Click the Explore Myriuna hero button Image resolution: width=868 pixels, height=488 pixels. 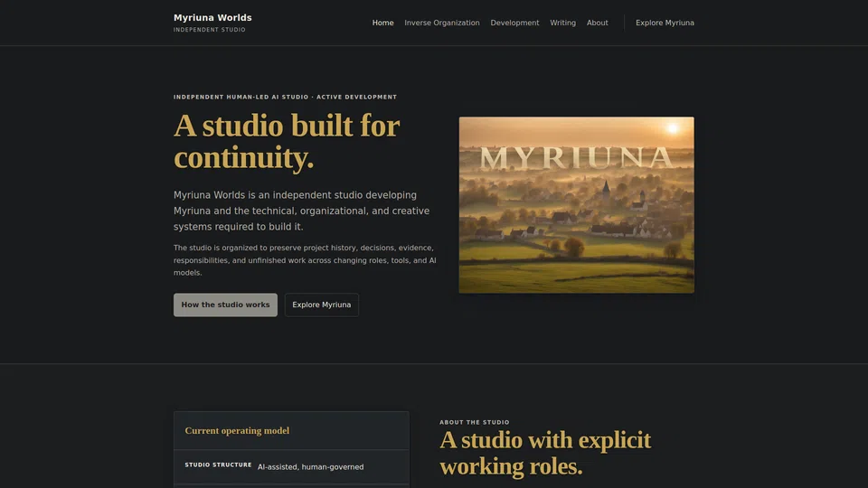[x=322, y=305]
